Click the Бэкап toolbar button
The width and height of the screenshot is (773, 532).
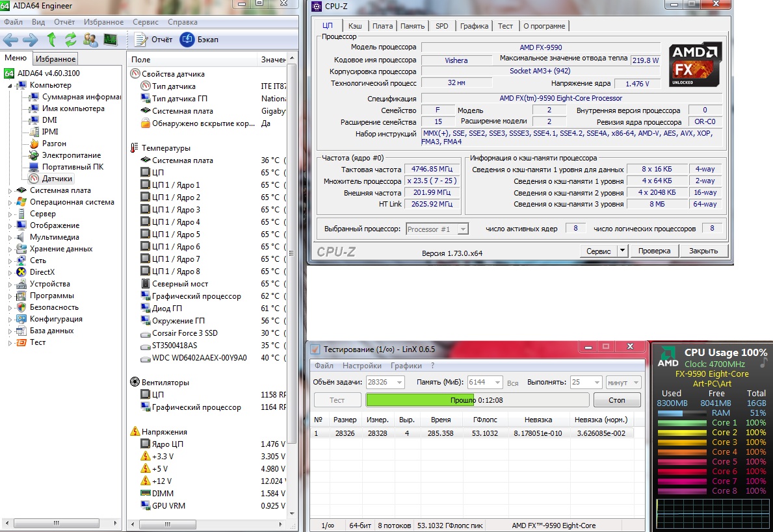coord(200,40)
